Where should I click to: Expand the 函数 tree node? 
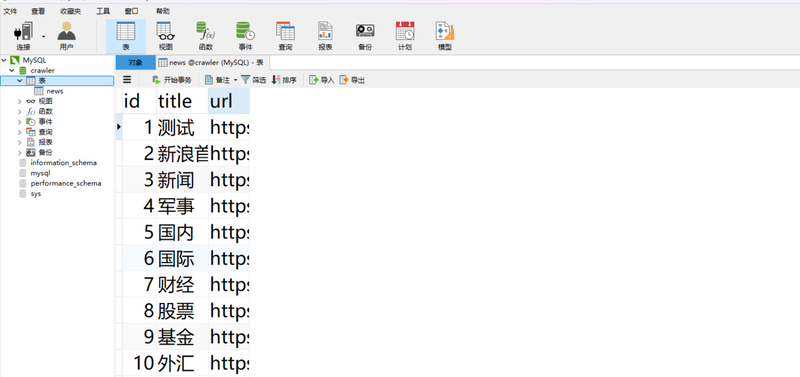pos(20,111)
